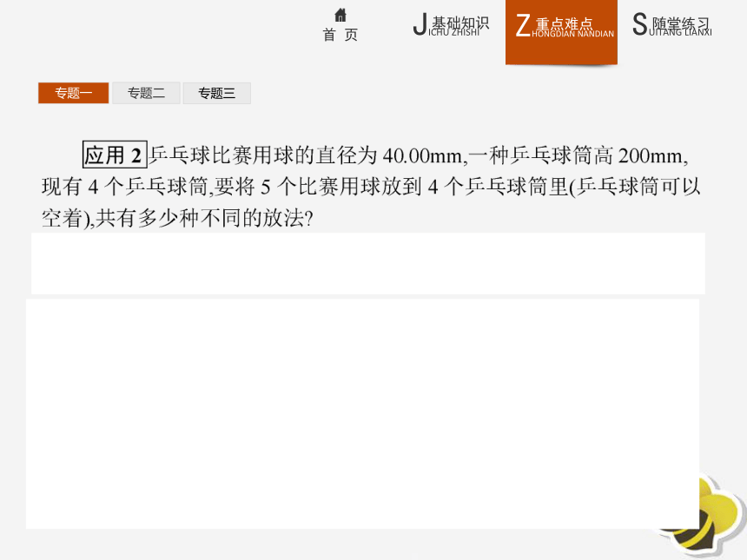Click the home icon above 首页

340,15
